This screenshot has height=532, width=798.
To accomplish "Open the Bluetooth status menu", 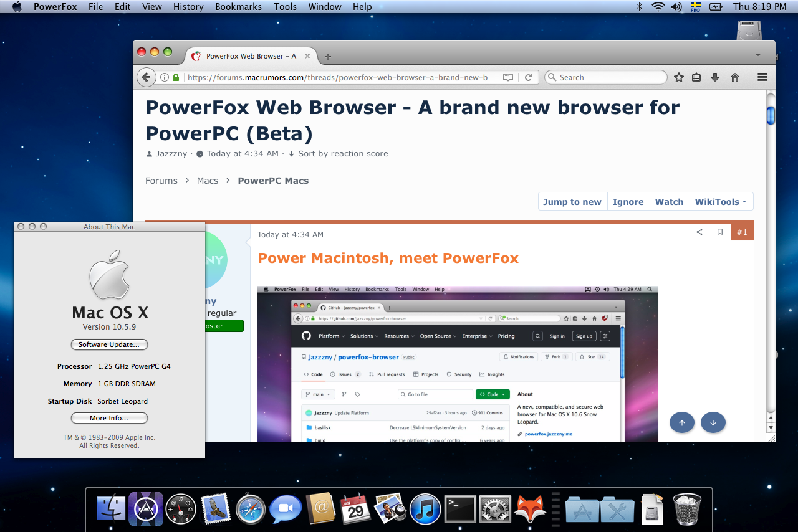I will pyautogui.click(x=639, y=7).
